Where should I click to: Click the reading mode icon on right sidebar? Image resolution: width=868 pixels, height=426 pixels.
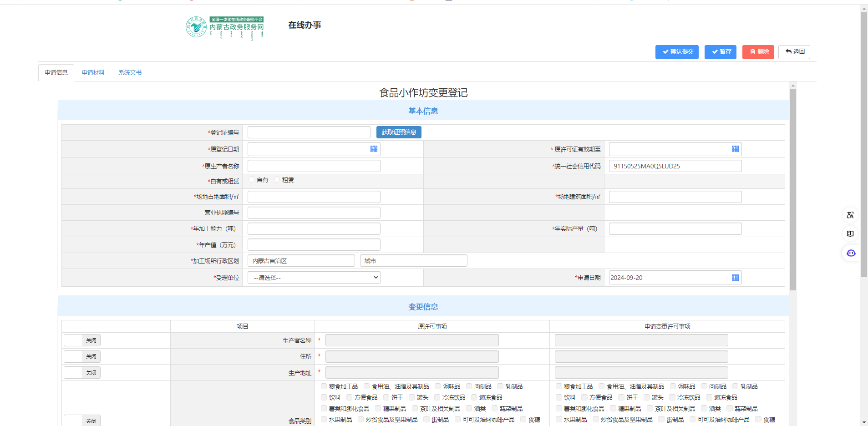click(x=850, y=234)
